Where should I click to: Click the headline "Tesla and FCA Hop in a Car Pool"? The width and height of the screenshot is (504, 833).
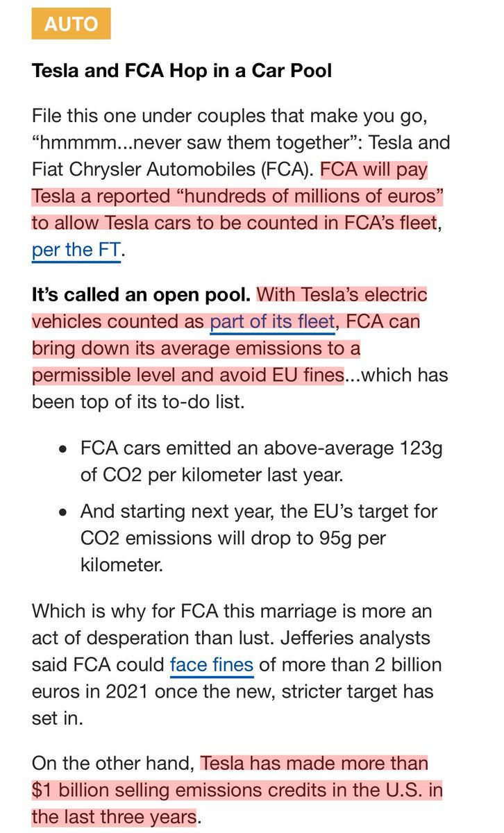coord(181,71)
